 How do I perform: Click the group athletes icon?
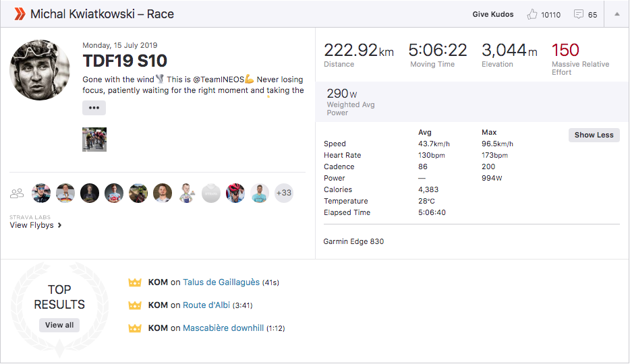(x=17, y=193)
